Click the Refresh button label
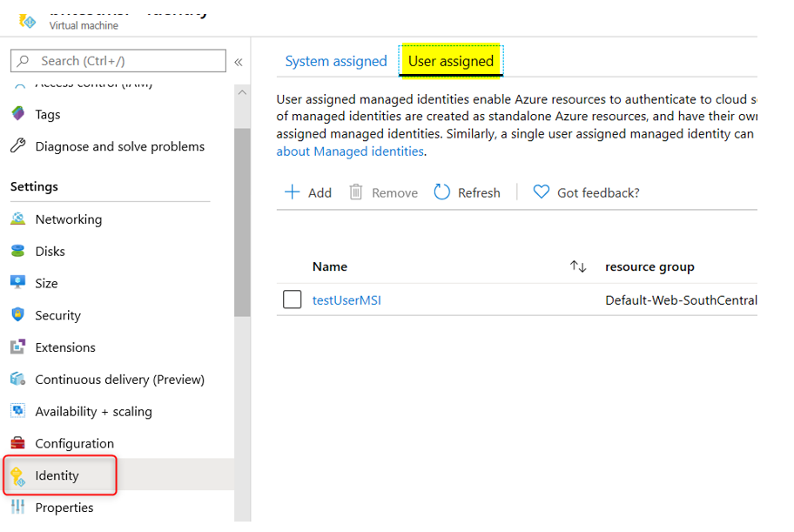Screen dimensions: 794x532 (x=479, y=192)
